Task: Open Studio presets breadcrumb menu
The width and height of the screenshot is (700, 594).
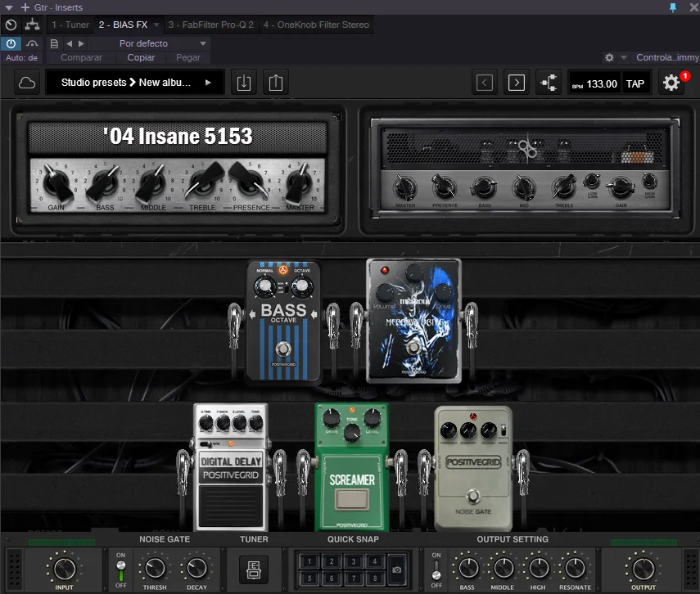Action: coord(94,83)
